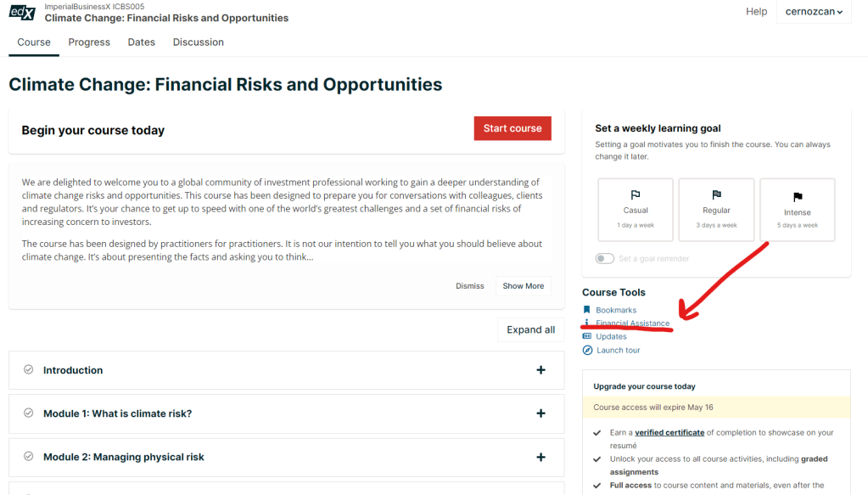The width and height of the screenshot is (868, 495).
Task: Click the edX logo icon
Action: [21, 12]
